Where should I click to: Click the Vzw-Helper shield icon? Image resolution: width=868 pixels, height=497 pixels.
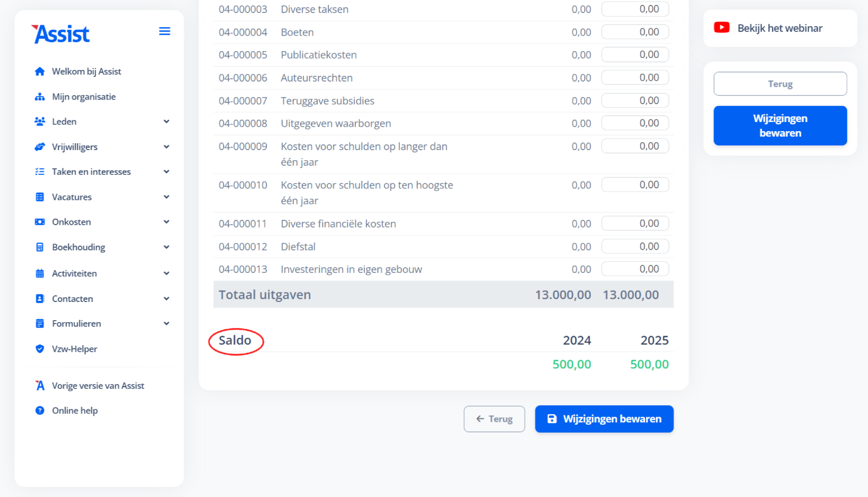pyautogui.click(x=40, y=349)
